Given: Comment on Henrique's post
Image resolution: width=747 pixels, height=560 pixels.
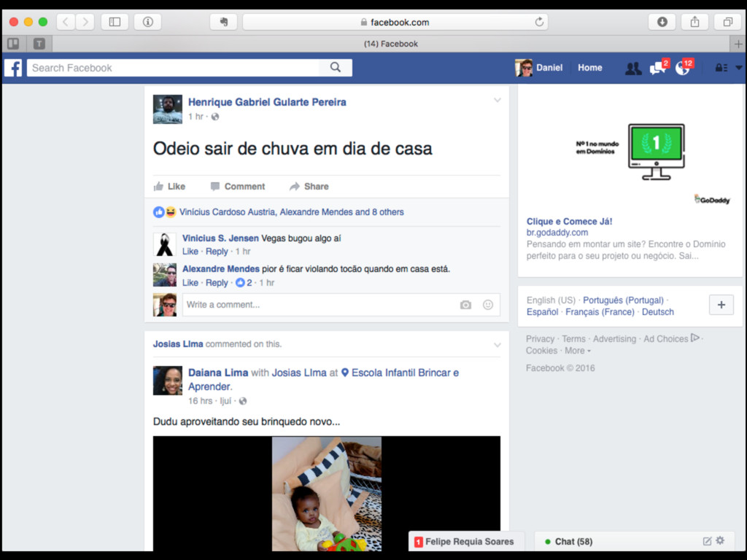Looking at the screenshot, I should [237, 186].
